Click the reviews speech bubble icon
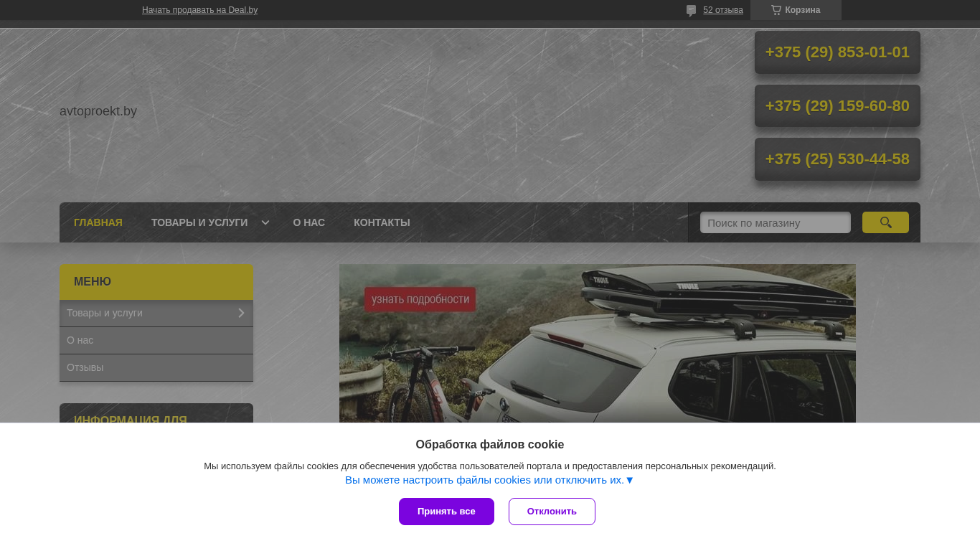 click(691, 11)
